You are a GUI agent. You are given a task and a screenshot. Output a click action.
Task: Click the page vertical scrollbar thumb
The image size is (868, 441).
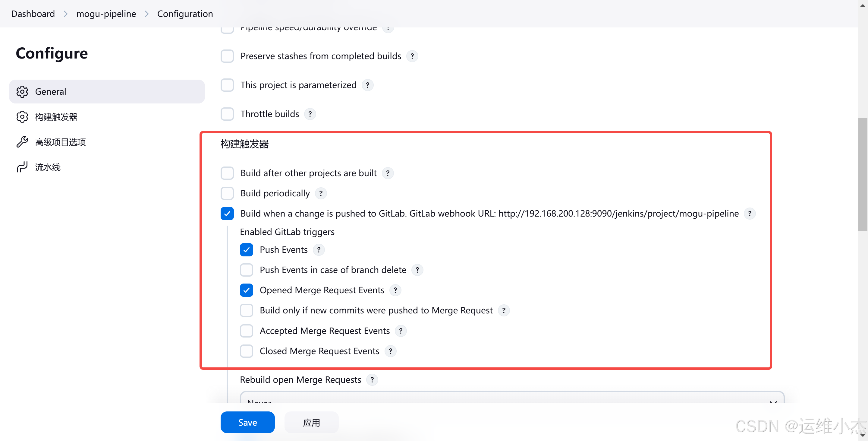coord(862,175)
